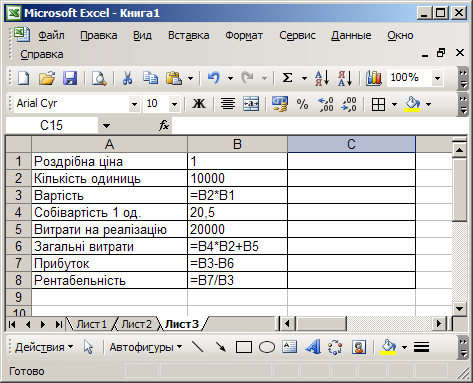The width and height of the screenshot is (473, 383).
Task: Open the Автофигуры menu
Action: point(146,347)
